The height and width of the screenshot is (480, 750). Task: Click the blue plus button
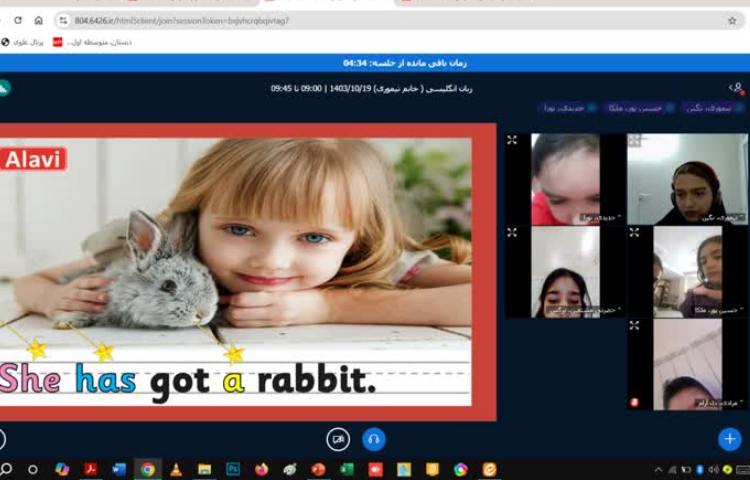(x=730, y=439)
